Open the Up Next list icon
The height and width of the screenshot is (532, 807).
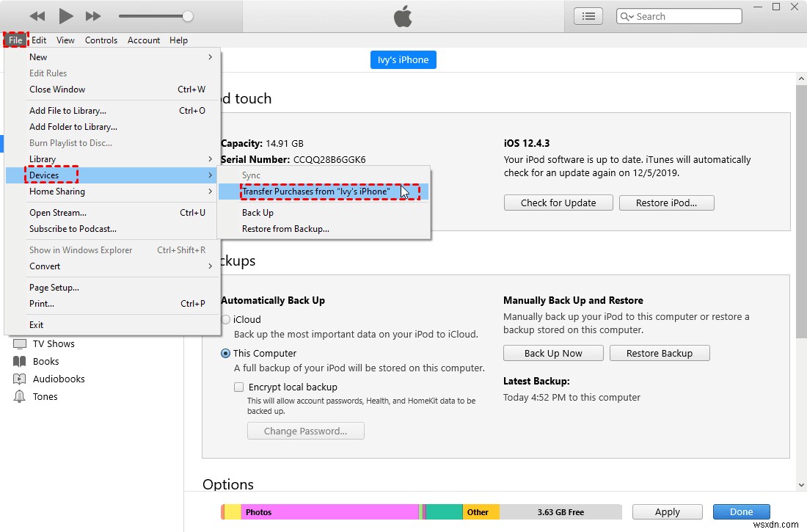(x=588, y=15)
